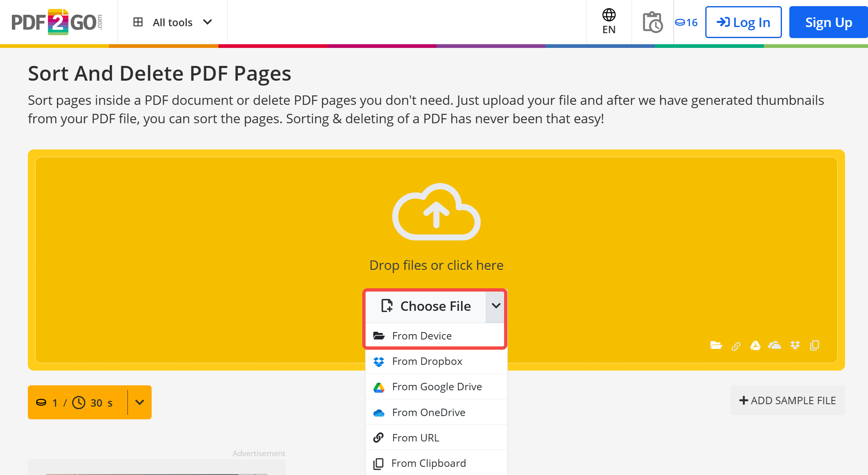This screenshot has width=868, height=475.
Task: Click the folder upload icon near bottom right
Action: [716, 345]
